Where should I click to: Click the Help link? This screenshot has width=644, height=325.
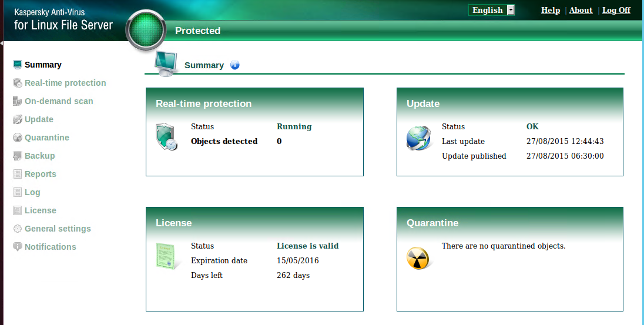tap(551, 10)
